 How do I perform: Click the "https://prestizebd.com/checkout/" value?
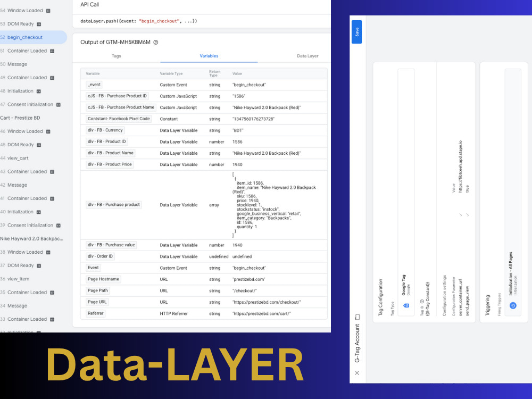tap(267, 302)
